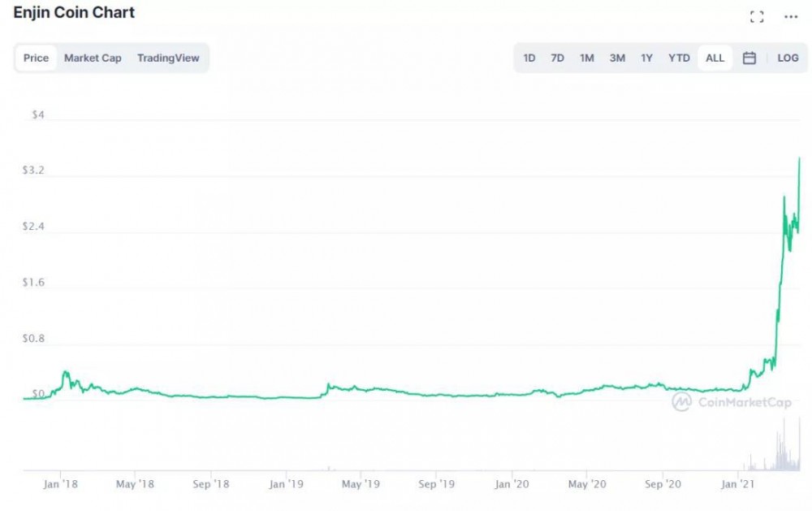Expand the chart to fullscreen
Image resolution: width=812 pixels, height=511 pixels.
coord(758,15)
